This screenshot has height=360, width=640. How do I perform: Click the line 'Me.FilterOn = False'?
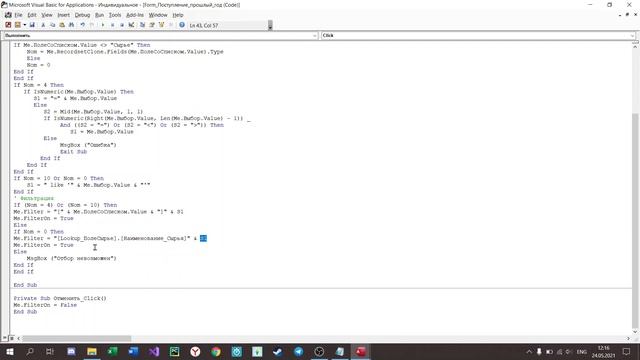point(45,305)
